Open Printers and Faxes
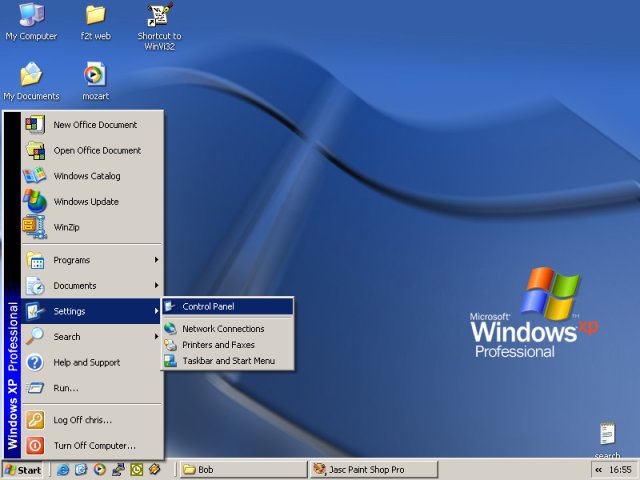 click(x=228, y=345)
